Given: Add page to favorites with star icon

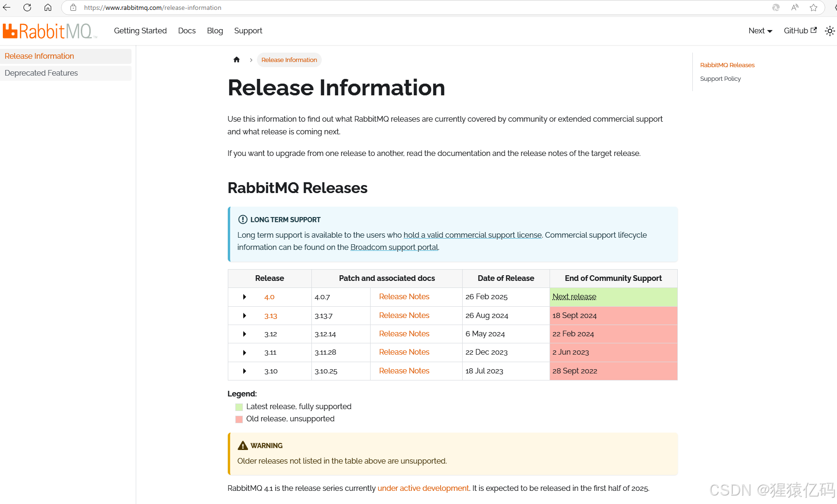Looking at the screenshot, I should (x=814, y=8).
